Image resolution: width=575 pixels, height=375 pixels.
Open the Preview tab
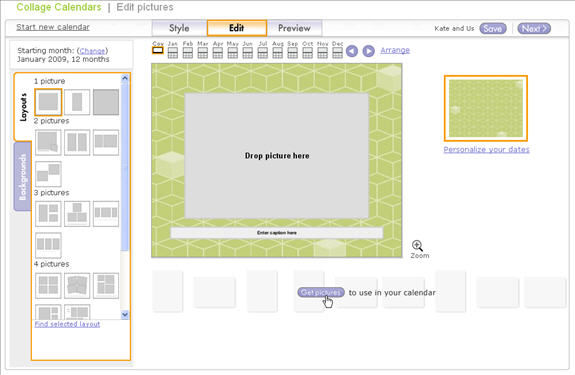click(294, 28)
